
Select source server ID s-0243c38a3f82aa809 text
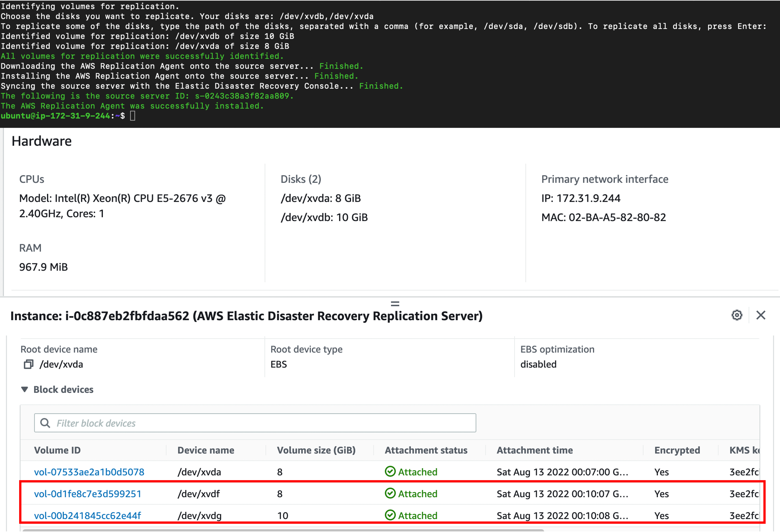(x=242, y=96)
